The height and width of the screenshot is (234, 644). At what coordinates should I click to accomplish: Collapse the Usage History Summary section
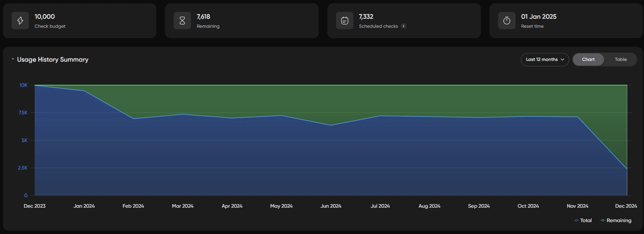coord(13,59)
